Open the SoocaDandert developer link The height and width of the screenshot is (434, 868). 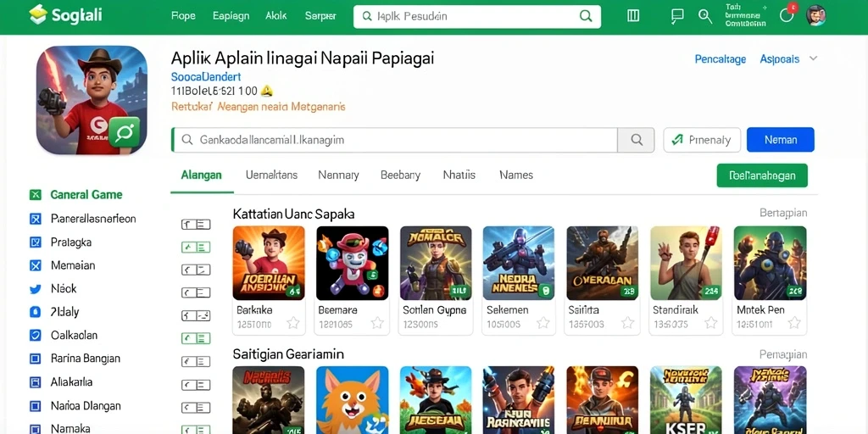[x=206, y=77]
